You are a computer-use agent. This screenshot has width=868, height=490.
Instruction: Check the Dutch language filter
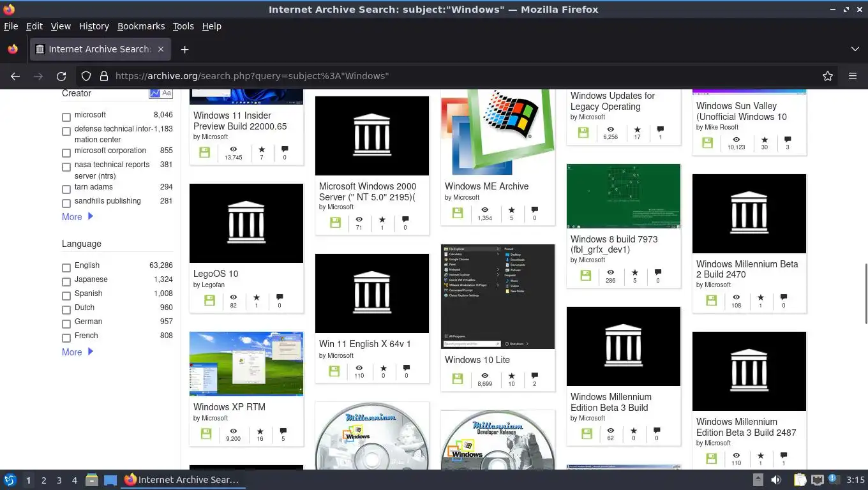point(66,310)
